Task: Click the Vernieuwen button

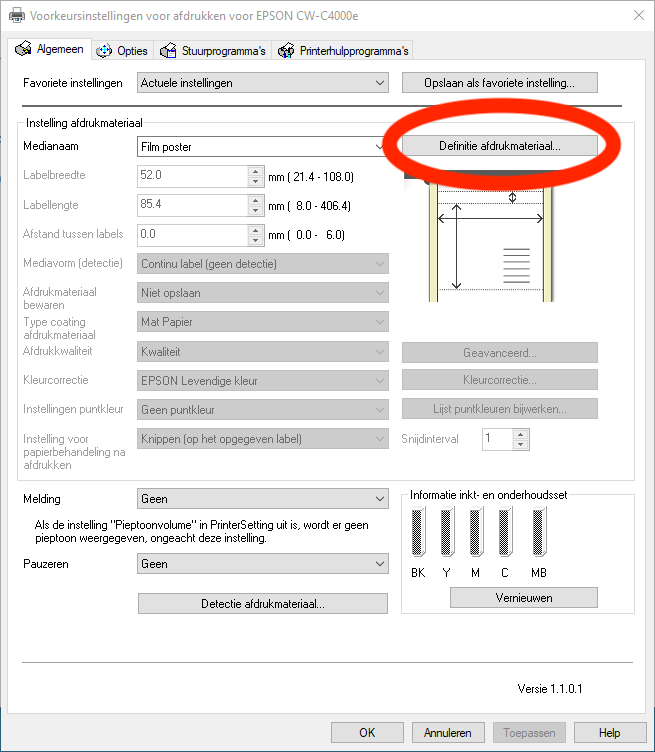Action: [524, 598]
